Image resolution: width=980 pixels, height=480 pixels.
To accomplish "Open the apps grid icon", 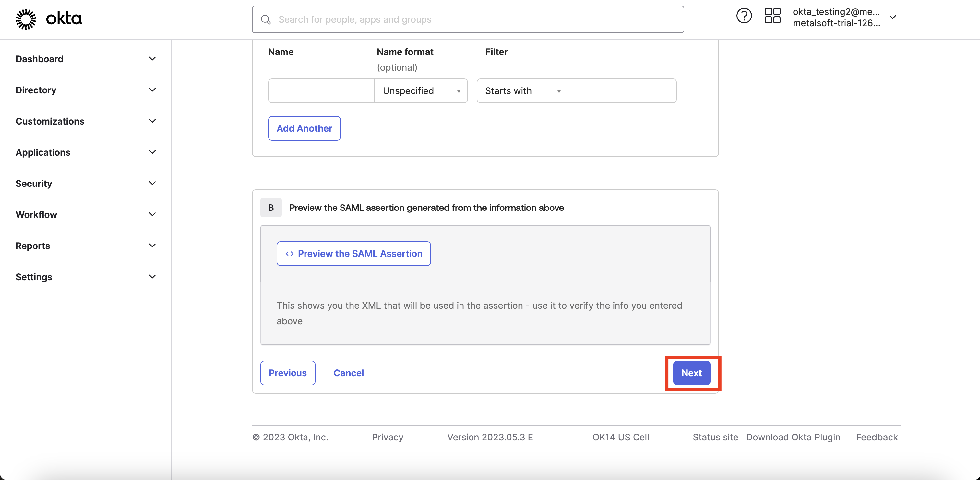I will pyautogui.click(x=772, y=16).
